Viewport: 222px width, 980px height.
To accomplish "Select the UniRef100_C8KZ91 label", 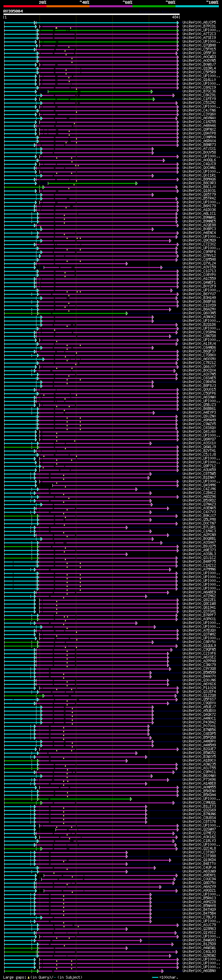I will click(199, 95).
